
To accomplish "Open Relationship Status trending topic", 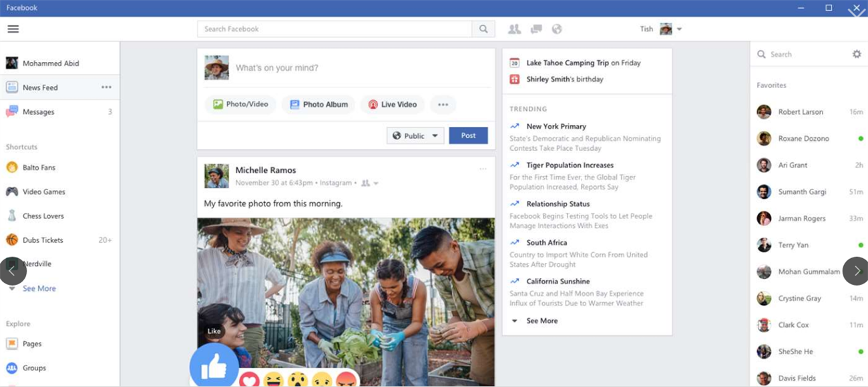I will pyautogui.click(x=558, y=204).
